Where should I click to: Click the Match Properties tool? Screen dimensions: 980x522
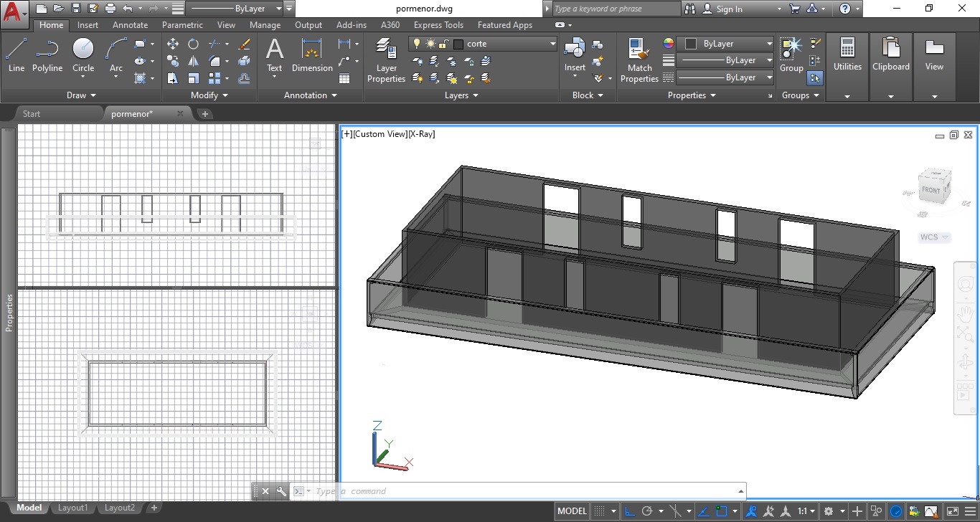click(x=639, y=61)
